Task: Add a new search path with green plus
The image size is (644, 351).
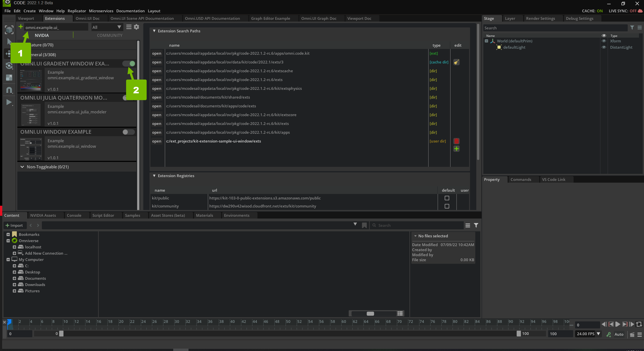Action: (x=456, y=149)
